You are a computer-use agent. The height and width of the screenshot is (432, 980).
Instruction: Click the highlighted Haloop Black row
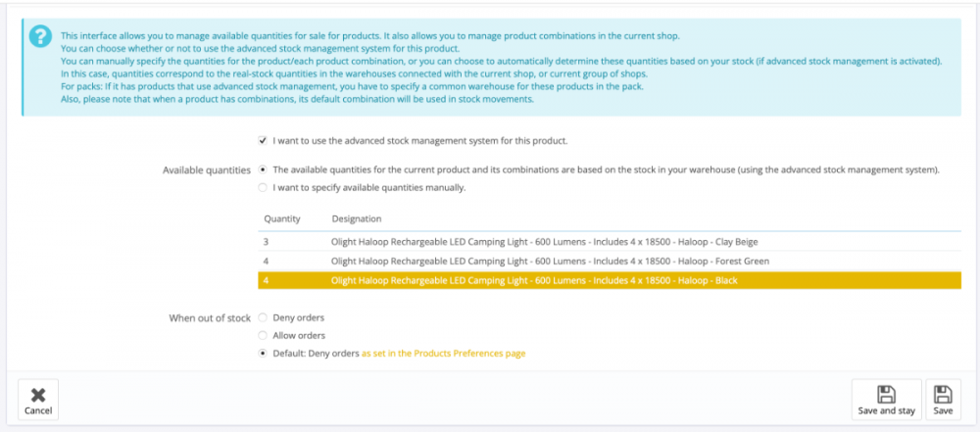(x=534, y=280)
